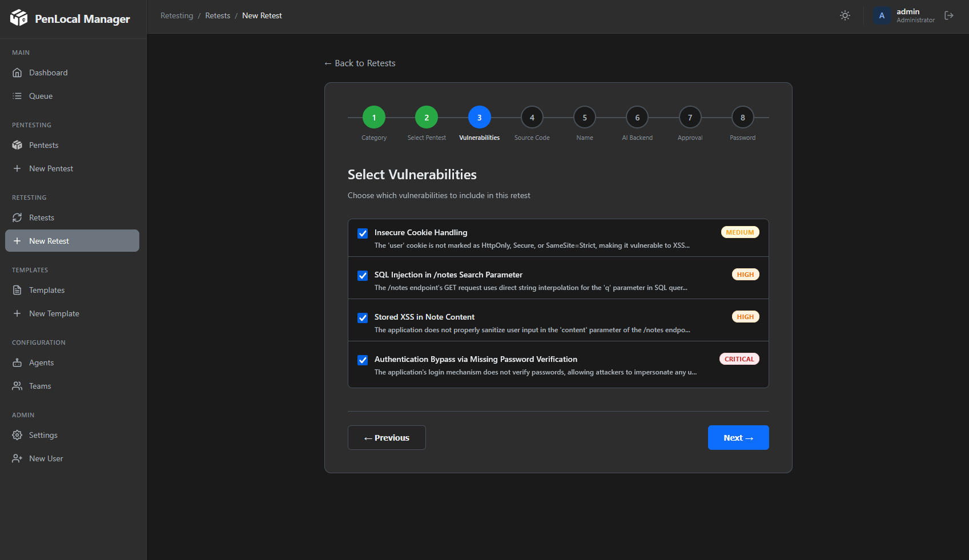This screenshot has height=560, width=969.
Task: Create a New Pentest
Action: point(51,168)
